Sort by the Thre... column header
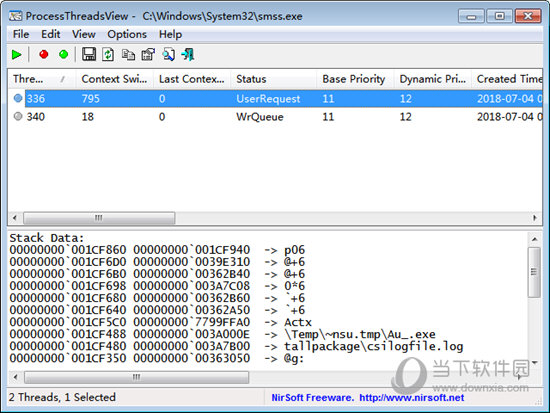Image resolution: width=550 pixels, height=413 pixels. [41, 79]
